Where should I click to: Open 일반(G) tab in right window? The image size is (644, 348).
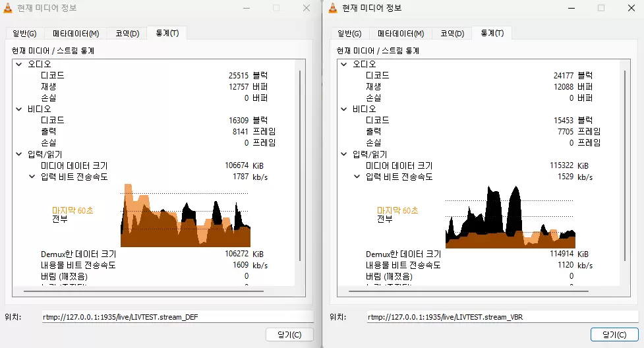click(x=349, y=34)
